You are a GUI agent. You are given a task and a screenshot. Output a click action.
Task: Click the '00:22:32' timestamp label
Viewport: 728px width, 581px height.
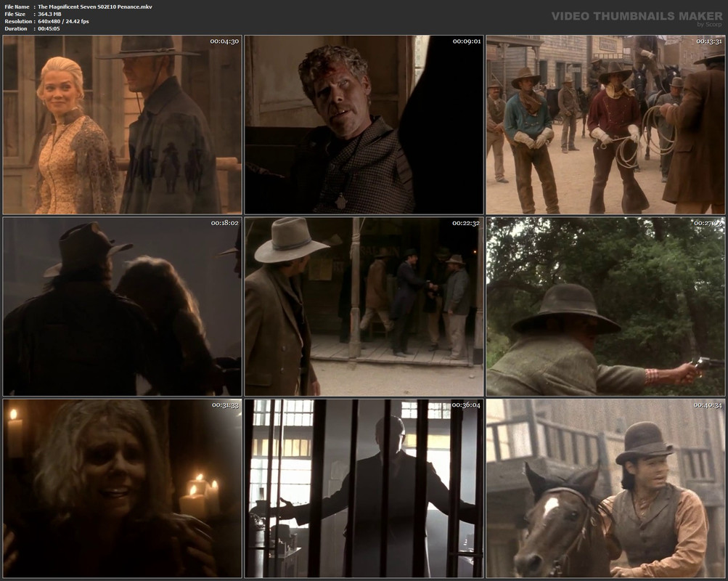point(466,223)
